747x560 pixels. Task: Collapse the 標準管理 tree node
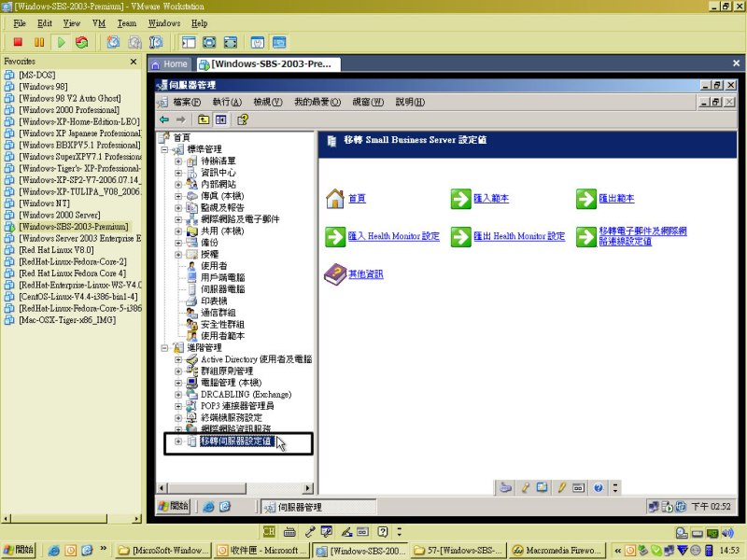pyautogui.click(x=164, y=149)
